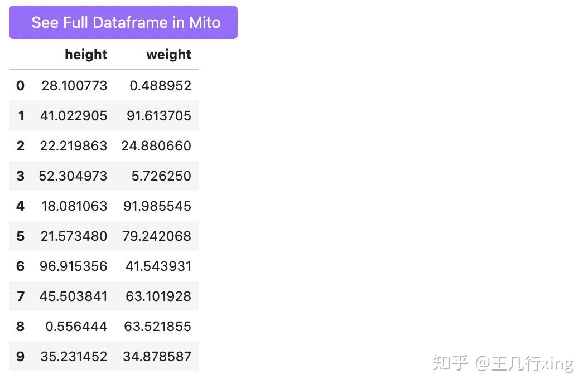Click the @王几行xing username watermark
The width and height of the screenshot is (588, 389).
click(524, 363)
